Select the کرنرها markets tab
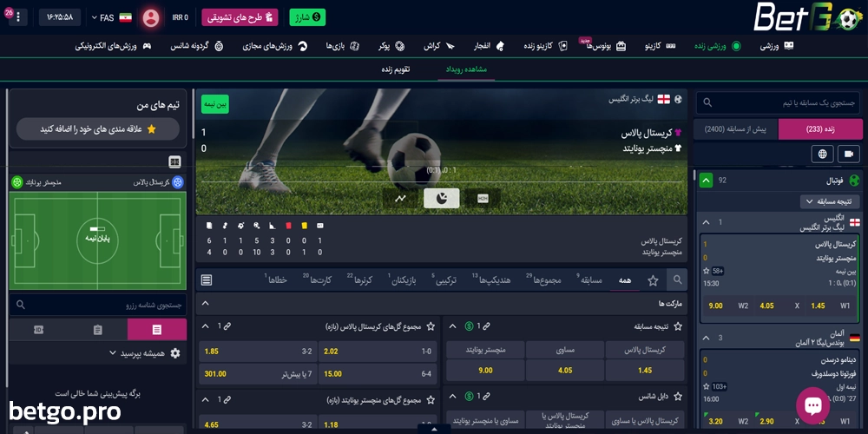 [x=360, y=280]
